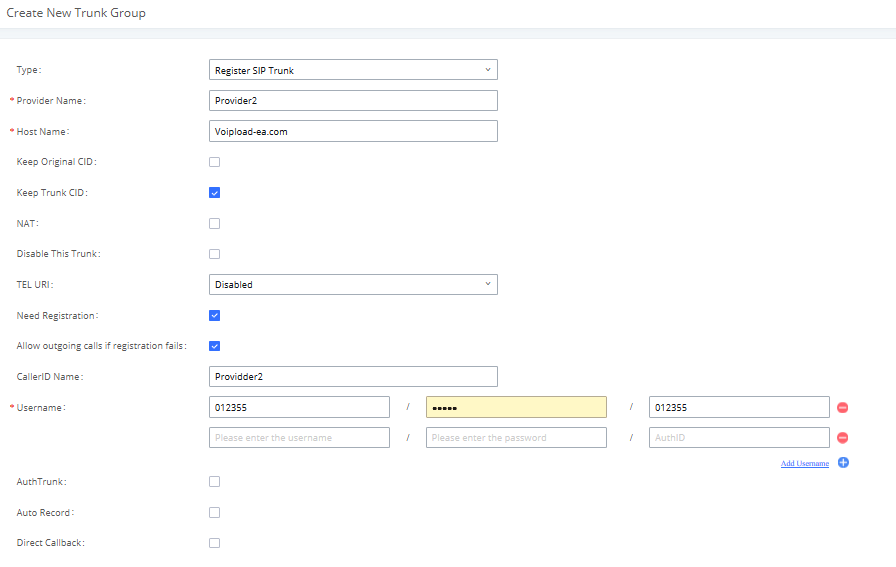
Task: Click the blue plus Add Username icon
Action: click(843, 462)
